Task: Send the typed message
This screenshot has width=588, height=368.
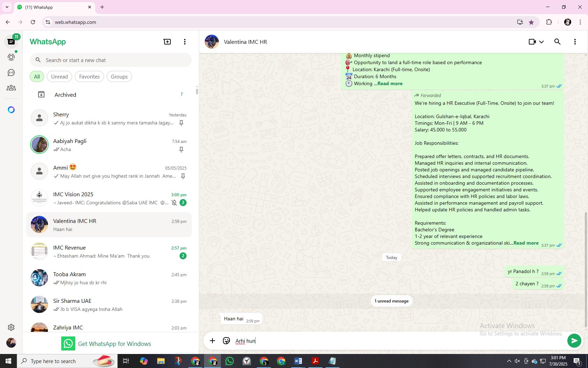Action: 574,341
